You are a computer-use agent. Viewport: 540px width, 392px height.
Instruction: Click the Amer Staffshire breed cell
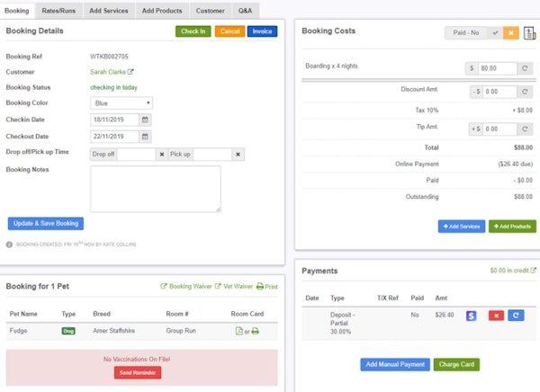point(113,331)
